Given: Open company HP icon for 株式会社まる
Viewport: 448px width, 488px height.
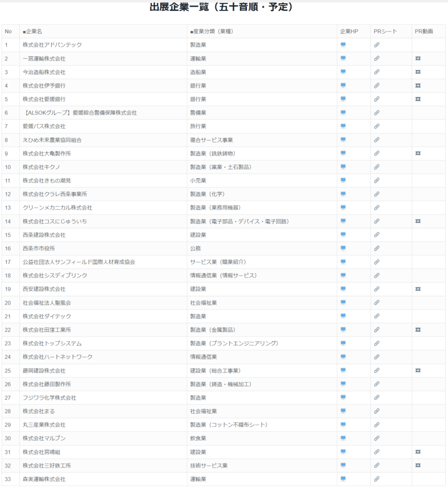Looking at the screenshot, I should 343,411.
